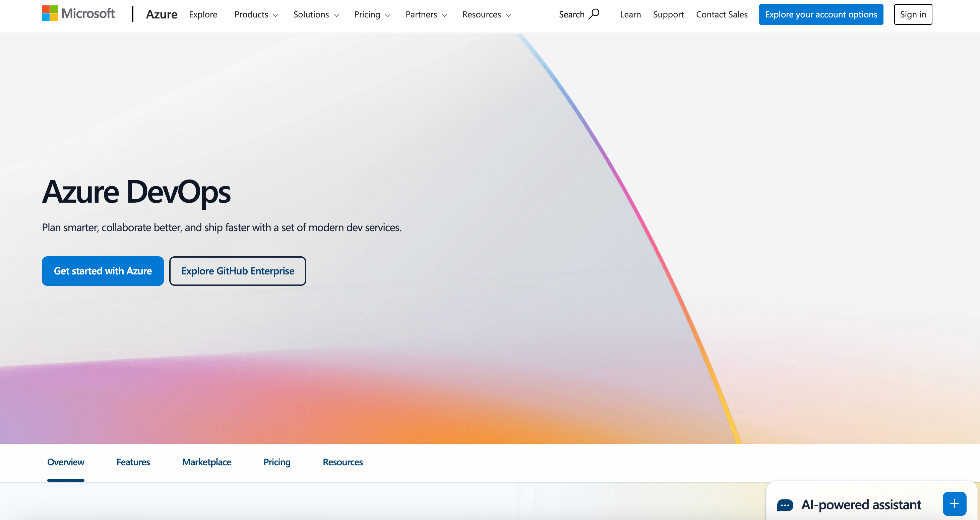Expand the Solutions dropdown
Image resolution: width=980 pixels, height=520 pixels.
point(316,14)
